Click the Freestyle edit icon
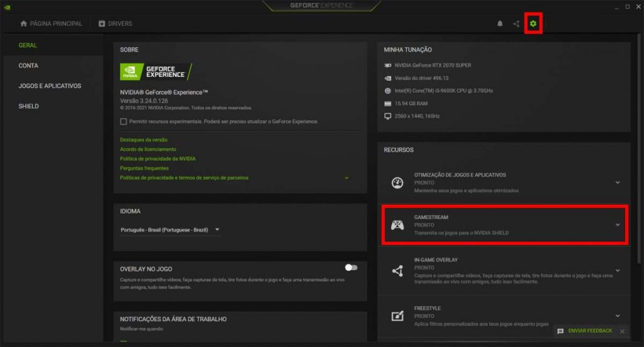Image resolution: width=644 pixels, height=347 pixels. pyautogui.click(x=397, y=316)
